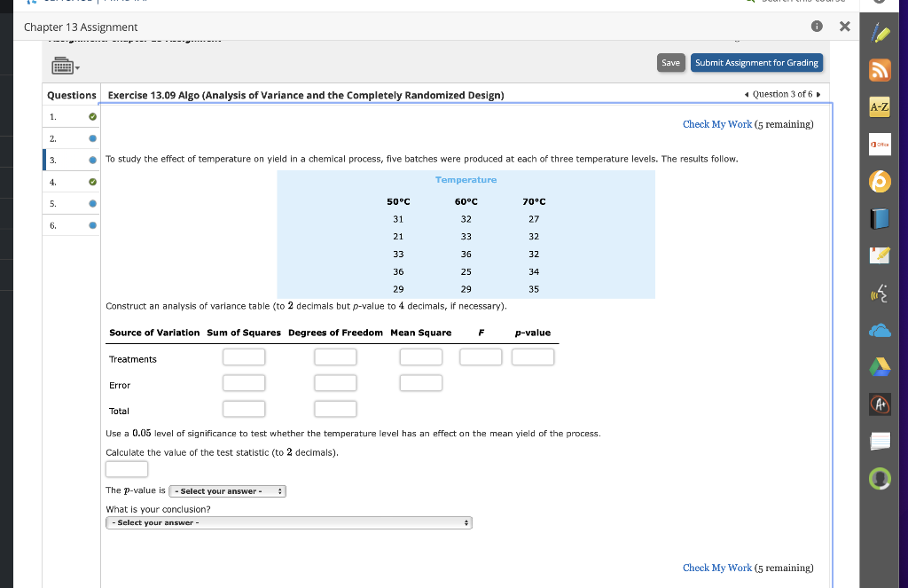The image size is (908, 588).
Task: Click Treatments Sum of Squares input
Action: 244,357
